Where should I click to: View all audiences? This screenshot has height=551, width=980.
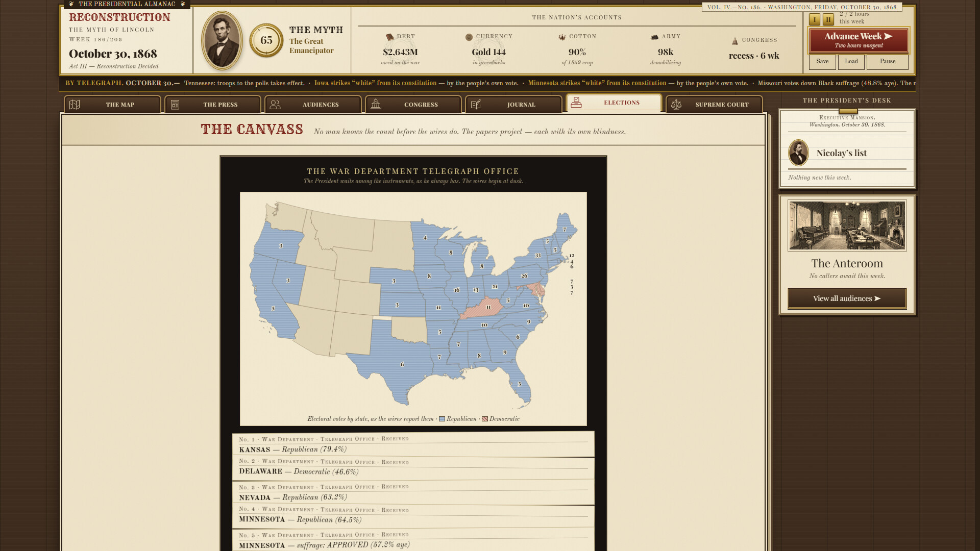(847, 298)
